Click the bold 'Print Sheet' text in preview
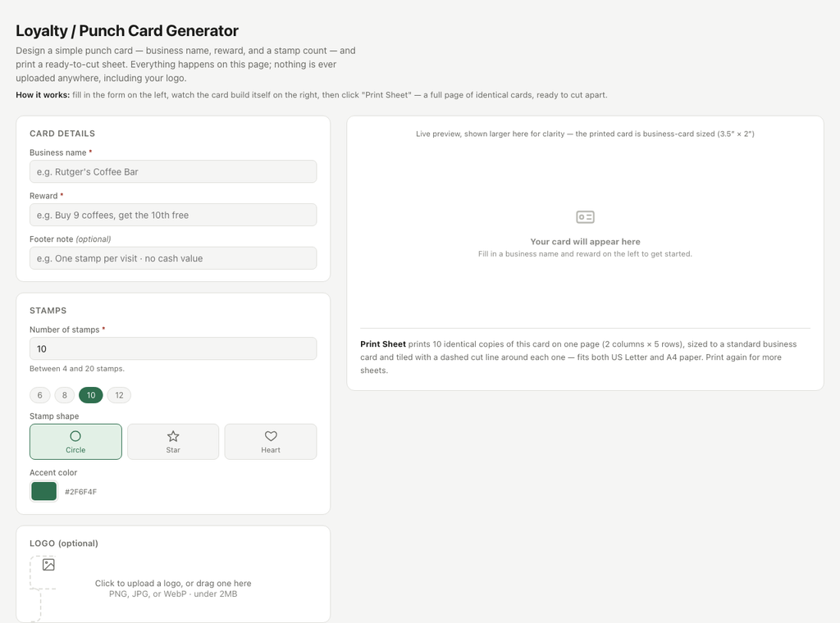Screen dimensions: 840x623 (x=383, y=344)
